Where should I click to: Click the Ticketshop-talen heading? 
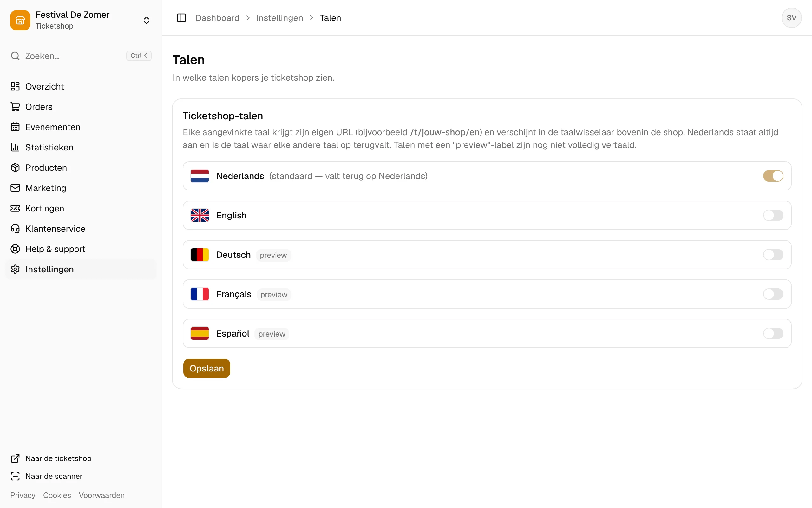point(223,116)
